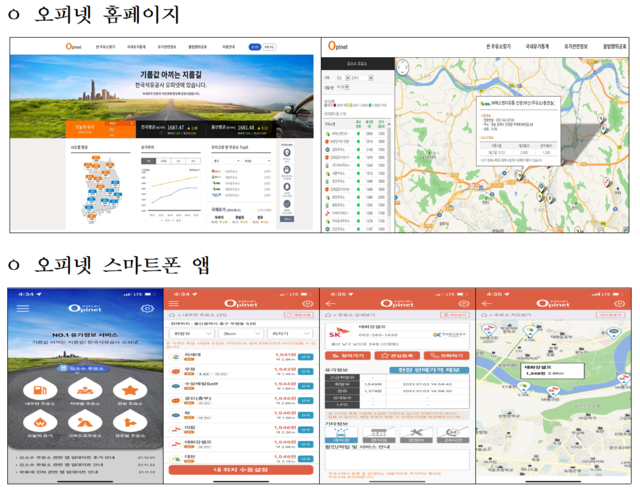Viewport: 640px width, 491px height.
Task: Open settings gear on station list screen
Action: pyautogui.click(x=308, y=304)
